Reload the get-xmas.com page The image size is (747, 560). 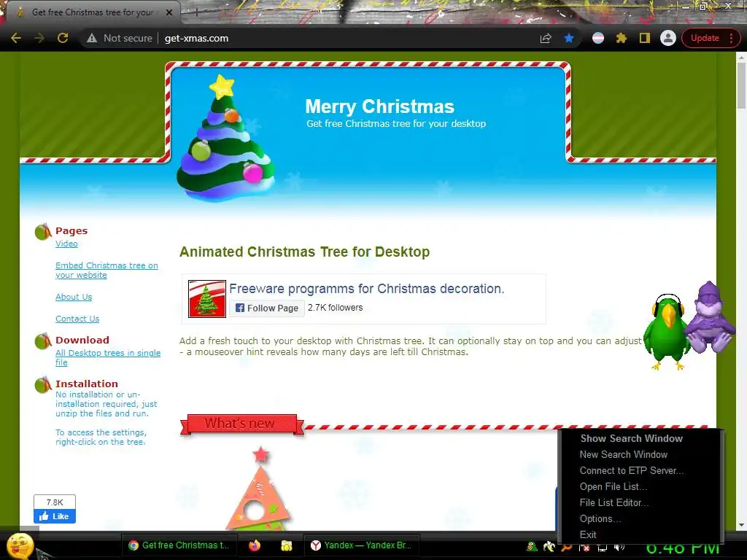(63, 38)
